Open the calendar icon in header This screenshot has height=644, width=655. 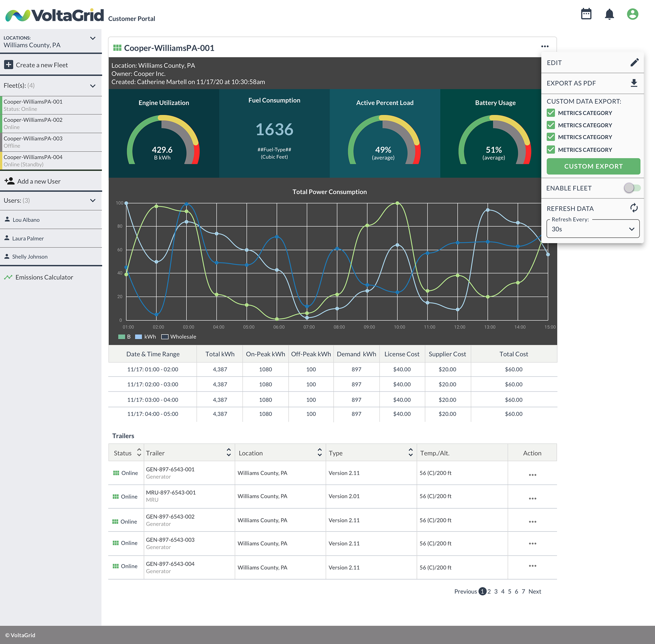tap(586, 14)
